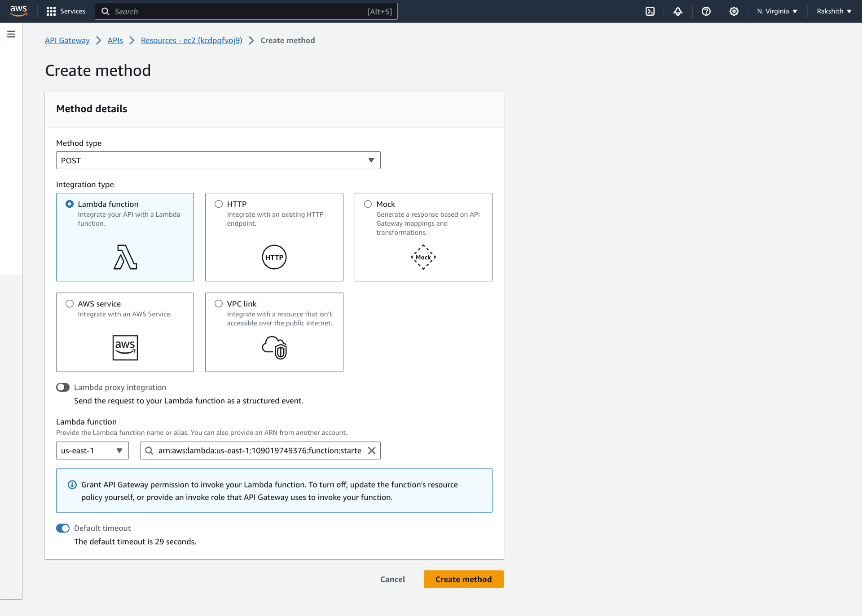Click the Services label in top bar
This screenshot has height=616, width=862.
(x=73, y=11)
